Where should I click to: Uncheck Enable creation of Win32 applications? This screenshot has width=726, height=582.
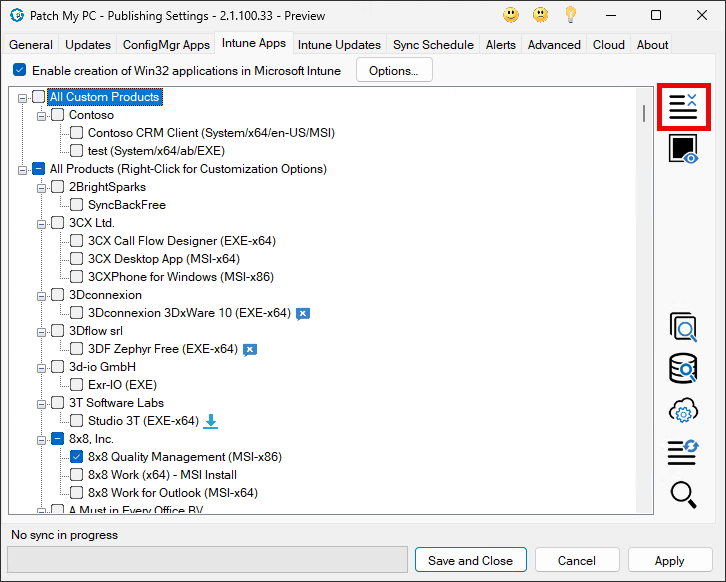point(19,71)
